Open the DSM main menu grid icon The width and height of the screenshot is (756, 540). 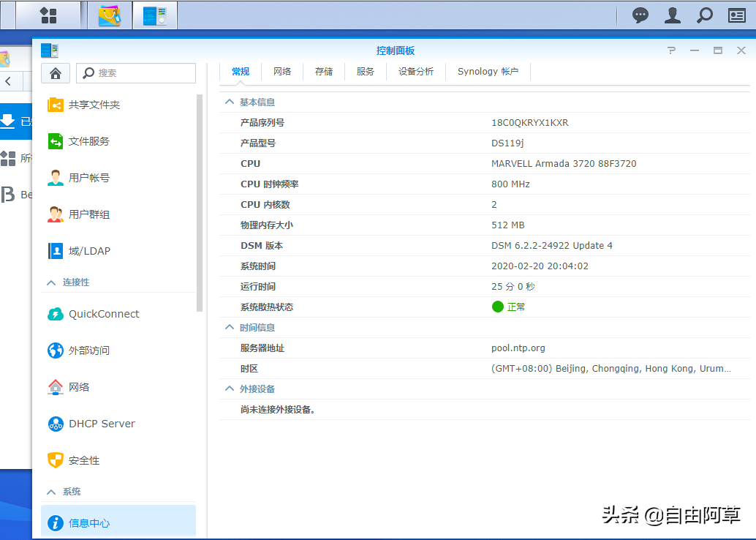click(x=48, y=15)
